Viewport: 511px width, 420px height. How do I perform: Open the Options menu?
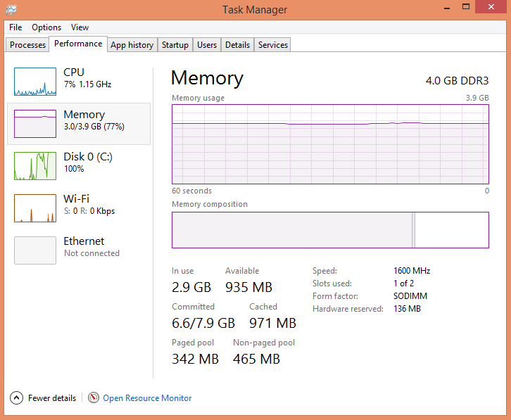[x=46, y=27]
